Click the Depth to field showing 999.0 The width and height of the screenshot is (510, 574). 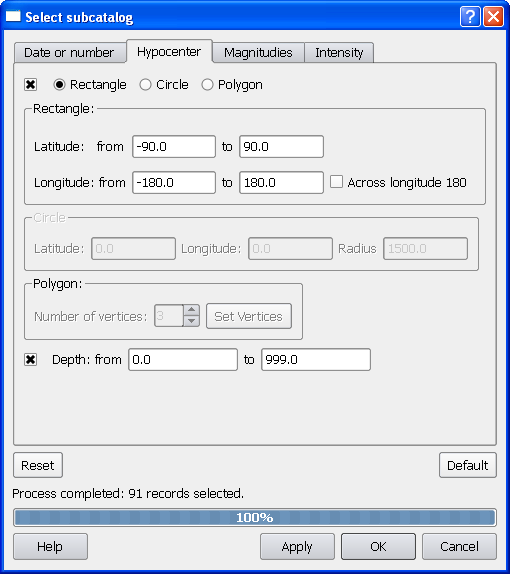click(x=316, y=359)
